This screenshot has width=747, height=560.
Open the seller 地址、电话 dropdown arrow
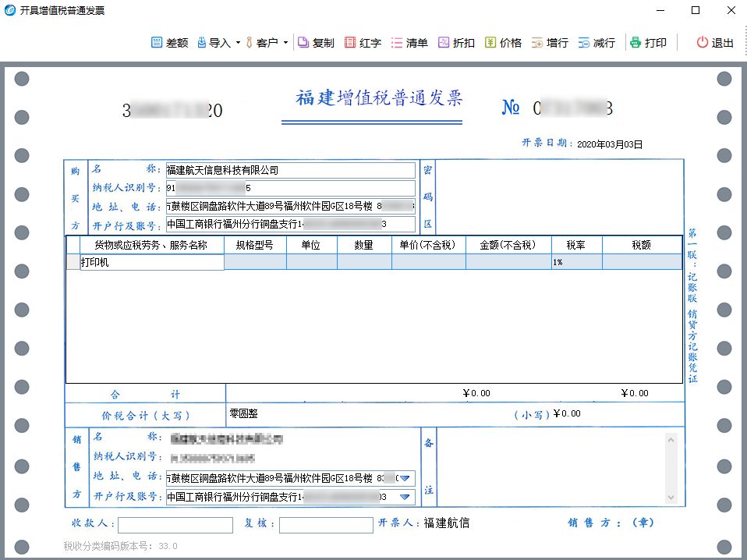click(x=405, y=478)
